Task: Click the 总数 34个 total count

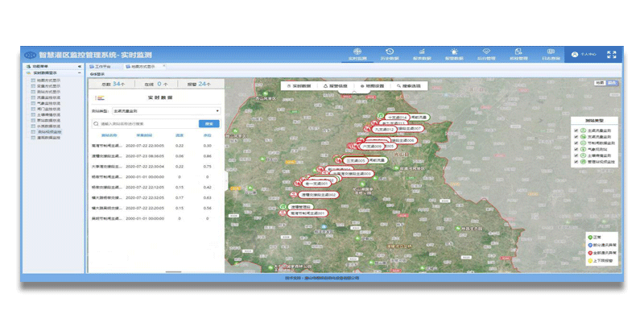Action: tap(114, 84)
